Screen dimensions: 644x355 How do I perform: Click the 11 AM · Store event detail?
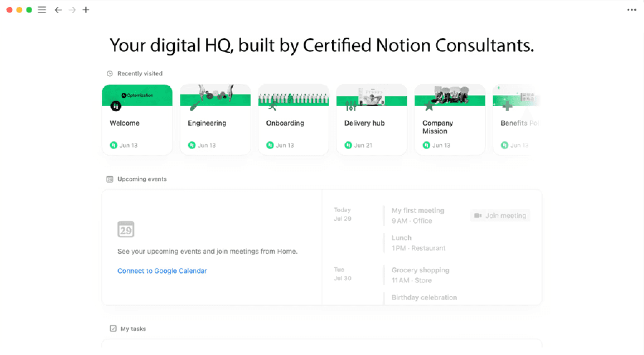412,281
